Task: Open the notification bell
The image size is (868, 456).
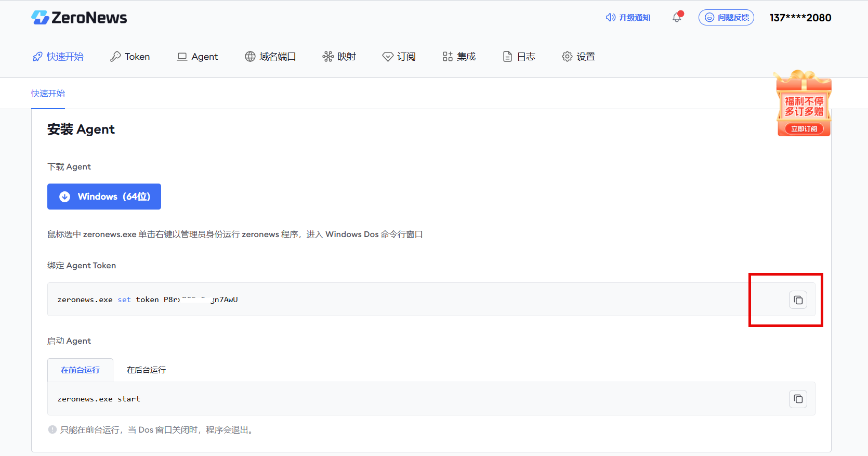Action: (677, 17)
